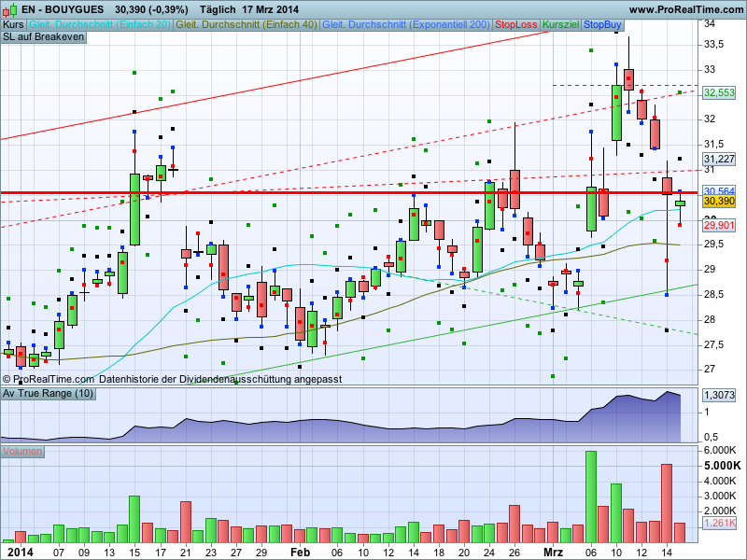Click the StopBuy indicator label

[x=602, y=25]
